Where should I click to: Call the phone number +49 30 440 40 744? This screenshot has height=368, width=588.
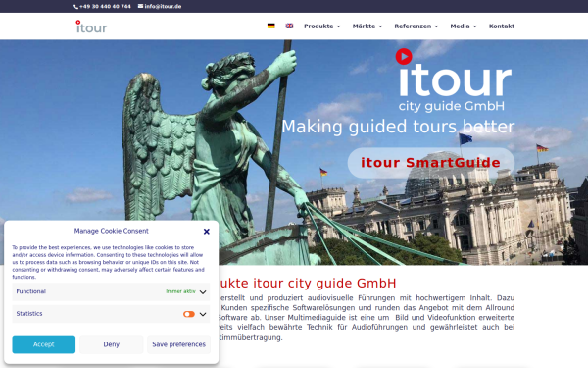point(105,7)
